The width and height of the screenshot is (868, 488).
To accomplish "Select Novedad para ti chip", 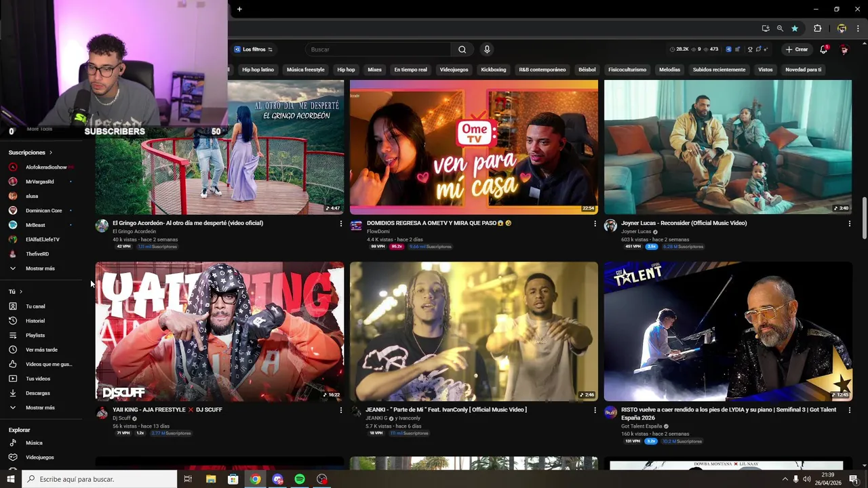I will tap(803, 70).
